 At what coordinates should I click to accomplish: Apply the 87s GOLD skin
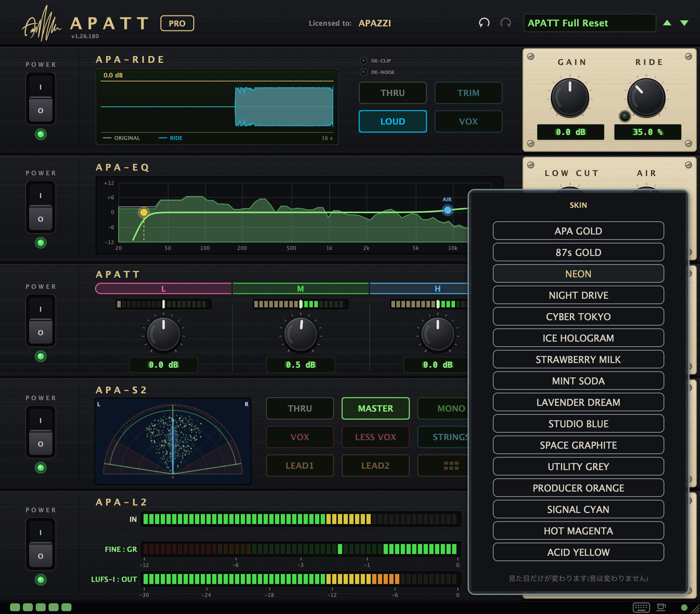point(578,252)
